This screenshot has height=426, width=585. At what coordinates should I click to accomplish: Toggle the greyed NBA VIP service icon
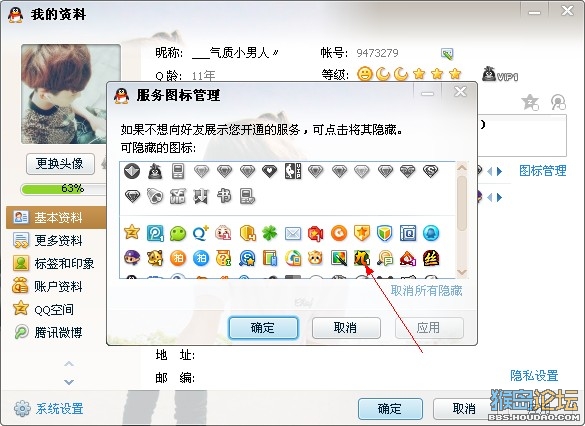point(293,171)
